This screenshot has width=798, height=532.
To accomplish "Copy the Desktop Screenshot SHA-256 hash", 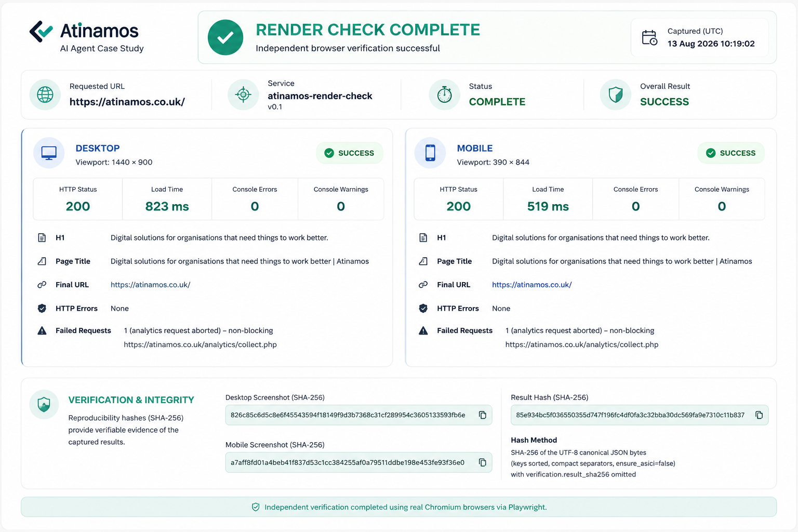I will pyautogui.click(x=483, y=415).
